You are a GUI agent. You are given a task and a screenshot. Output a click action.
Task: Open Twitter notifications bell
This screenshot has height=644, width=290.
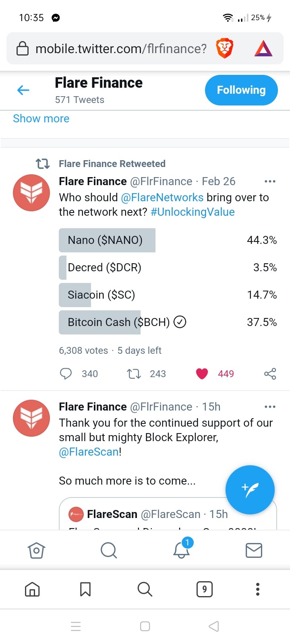(x=182, y=550)
